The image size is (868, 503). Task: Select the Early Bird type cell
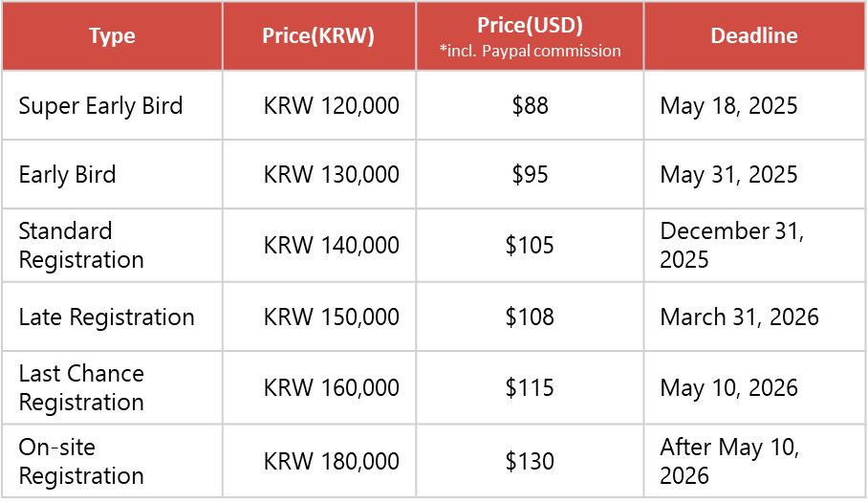pyautogui.click(x=67, y=175)
